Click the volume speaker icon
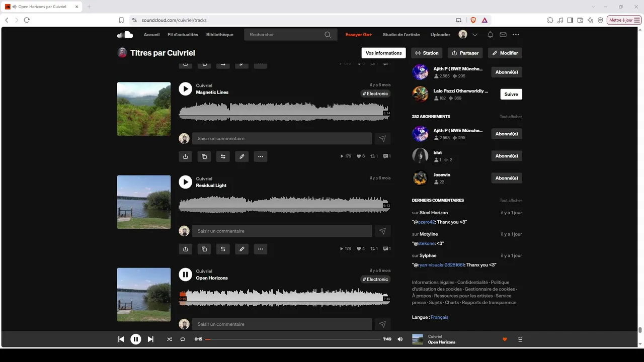The width and height of the screenshot is (644, 362). coord(400,339)
